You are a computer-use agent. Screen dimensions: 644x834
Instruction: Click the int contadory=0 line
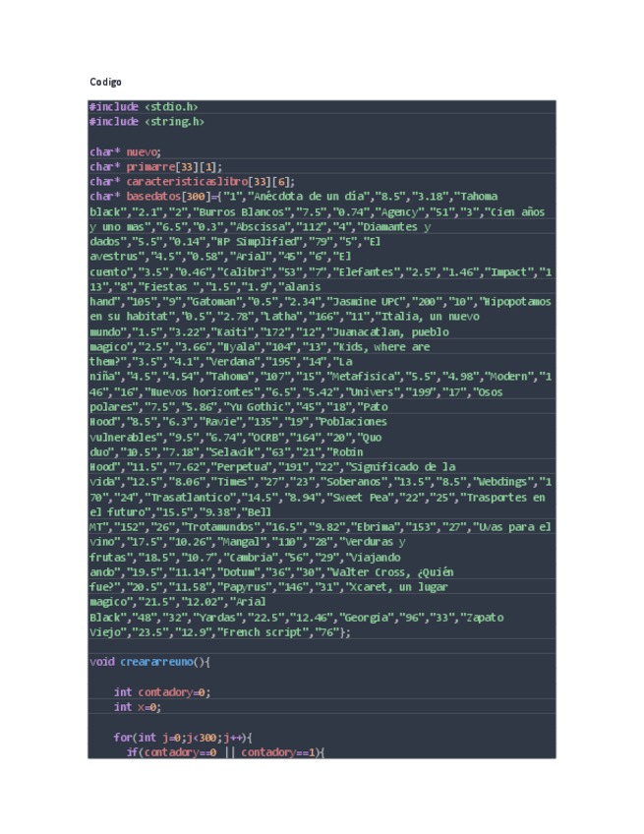tap(161, 691)
